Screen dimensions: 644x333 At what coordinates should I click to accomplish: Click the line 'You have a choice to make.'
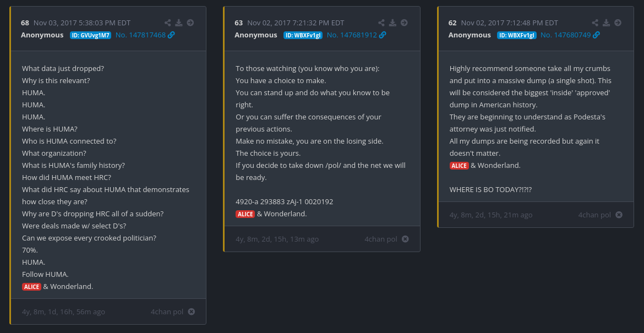point(281,80)
